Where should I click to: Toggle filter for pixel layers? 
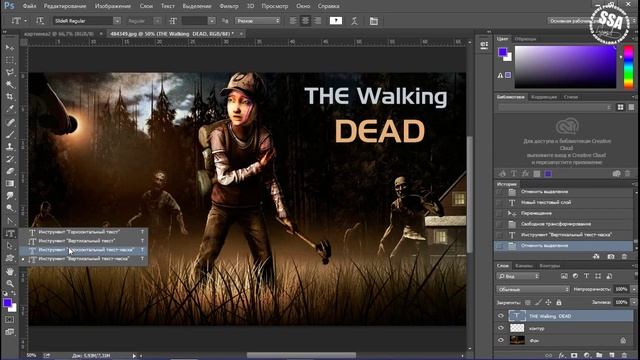click(x=564, y=276)
